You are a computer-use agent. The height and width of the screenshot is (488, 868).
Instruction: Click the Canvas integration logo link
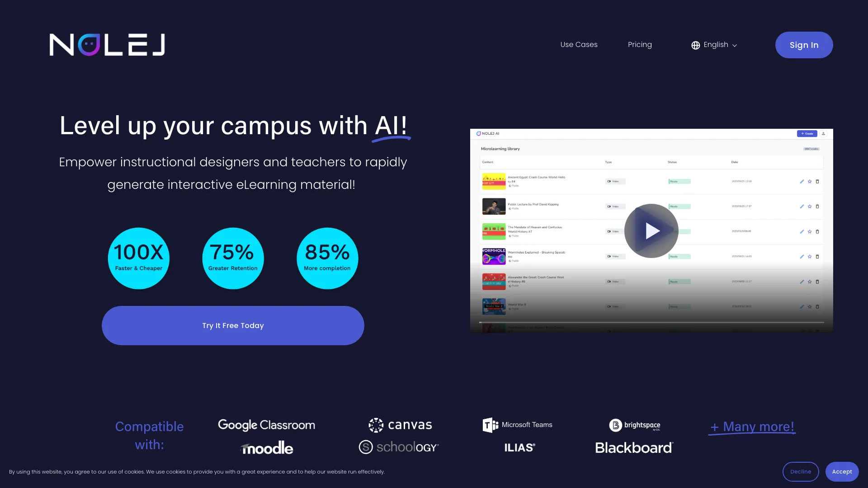[x=400, y=424]
